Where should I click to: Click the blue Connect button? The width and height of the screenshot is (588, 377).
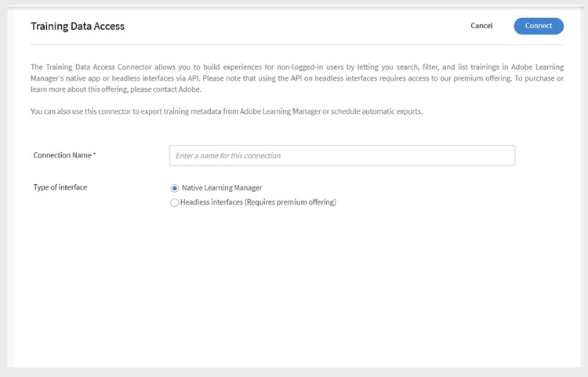pyautogui.click(x=539, y=26)
